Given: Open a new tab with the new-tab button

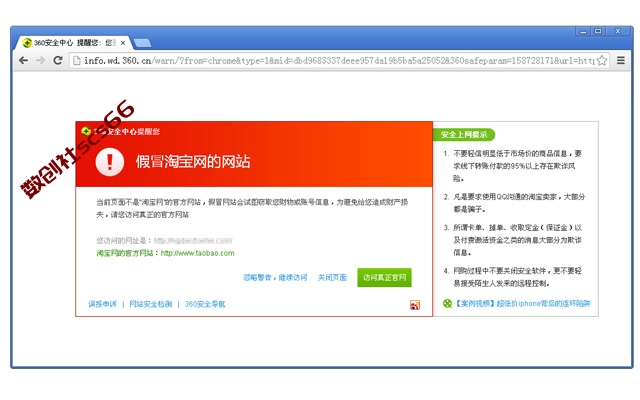Looking at the screenshot, I should coord(142,43).
